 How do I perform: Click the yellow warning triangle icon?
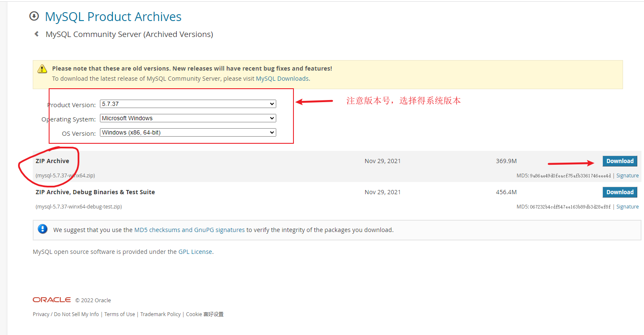[42, 69]
